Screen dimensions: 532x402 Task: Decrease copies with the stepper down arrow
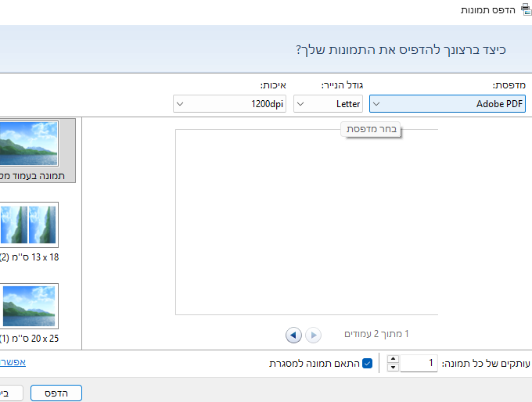394,367
